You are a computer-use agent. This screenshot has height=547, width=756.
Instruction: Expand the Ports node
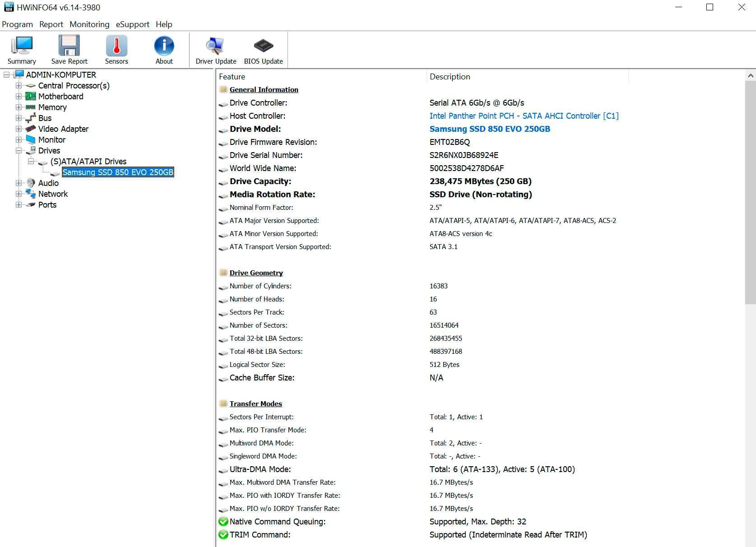[19, 204]
